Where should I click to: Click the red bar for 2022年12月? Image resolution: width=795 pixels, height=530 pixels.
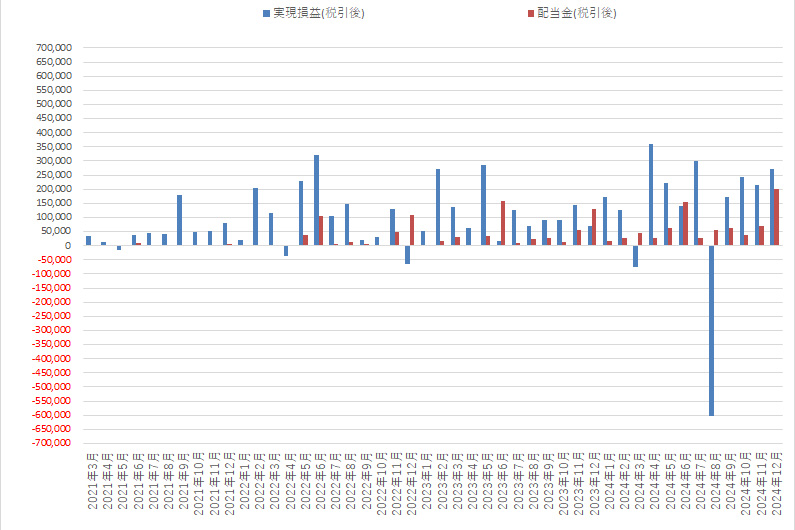coord(413,230)
